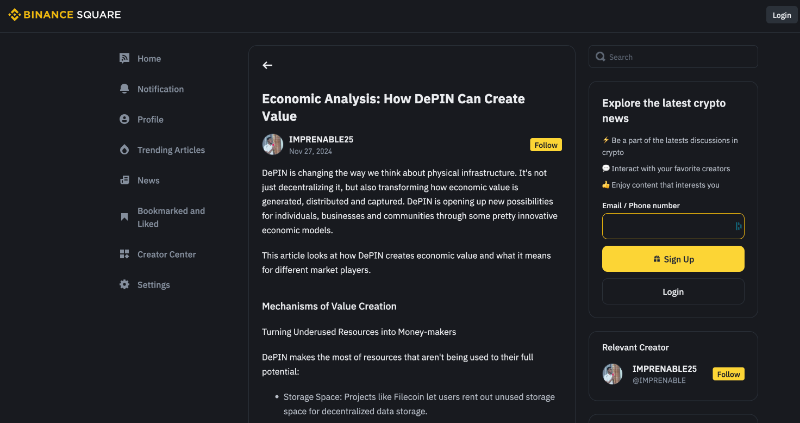800x423 pixels.
Task: Click the Mechanisms of Value Creation heading
Action: click(329, 306)
